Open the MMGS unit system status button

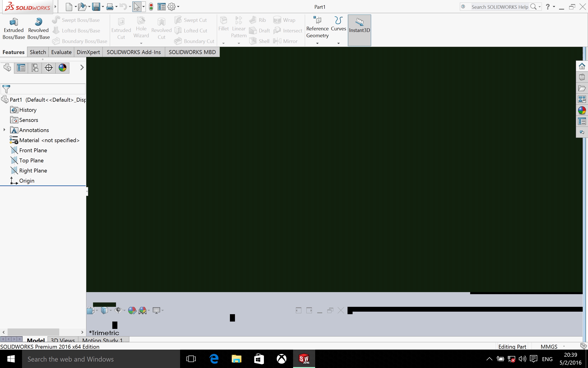click(549, 346)
